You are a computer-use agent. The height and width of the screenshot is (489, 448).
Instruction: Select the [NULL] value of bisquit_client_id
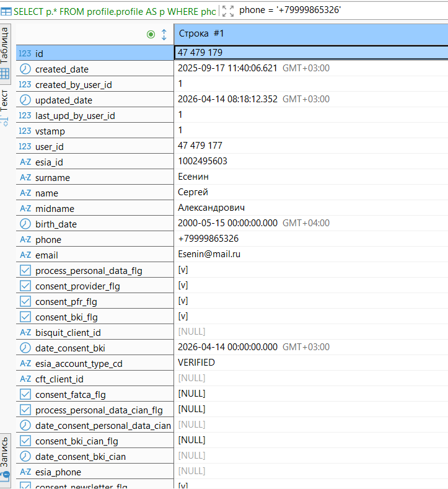[191, 332]
